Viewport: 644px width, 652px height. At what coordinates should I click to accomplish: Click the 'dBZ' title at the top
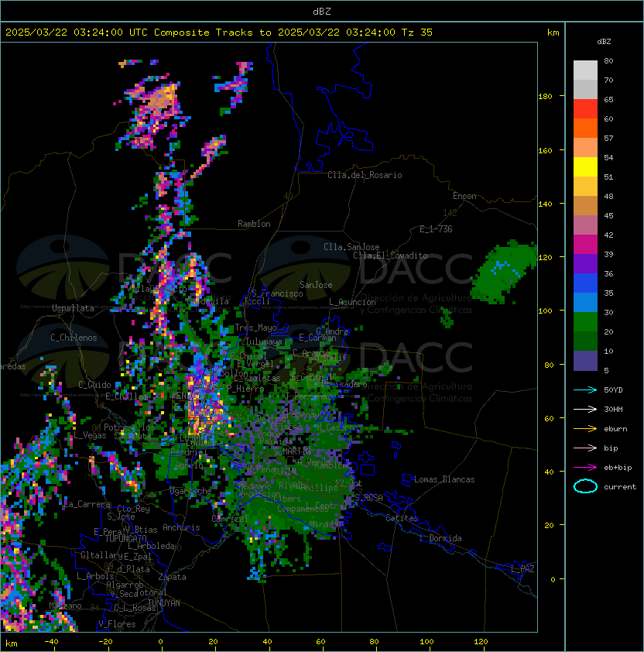(x=322, y=12)
